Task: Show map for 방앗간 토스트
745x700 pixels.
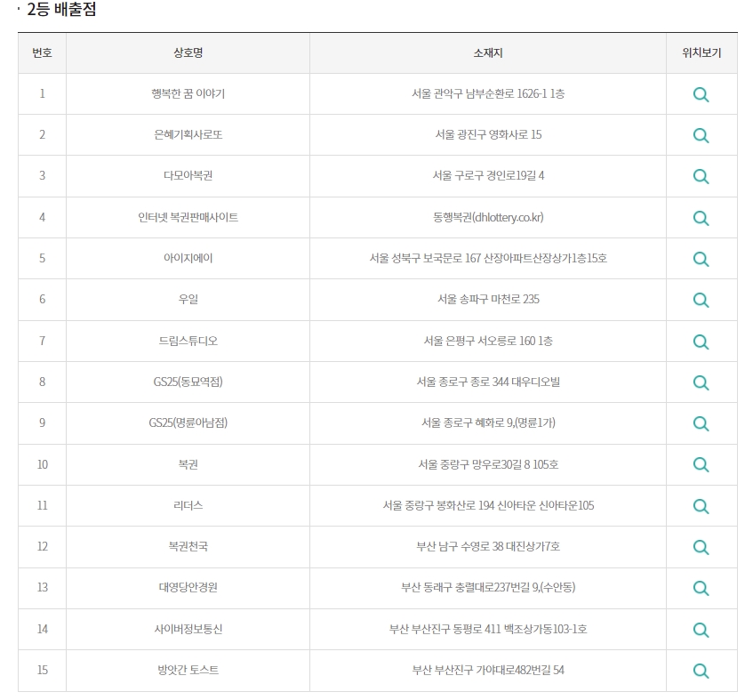Action: click(x=701, y=671)
